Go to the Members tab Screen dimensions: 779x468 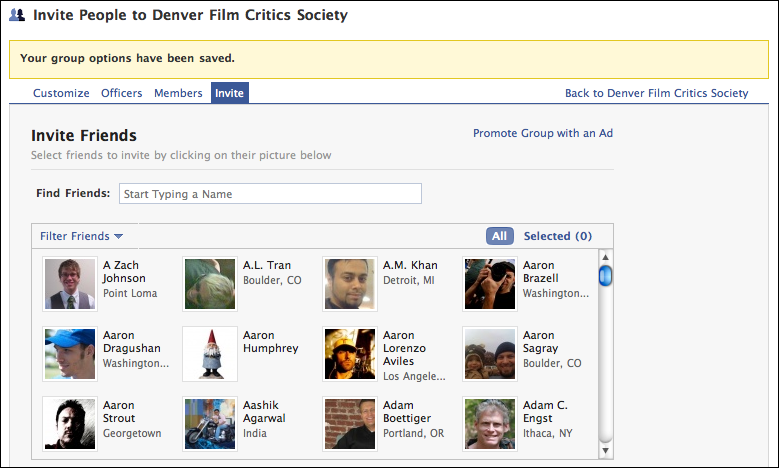click(x=178, y=93)
